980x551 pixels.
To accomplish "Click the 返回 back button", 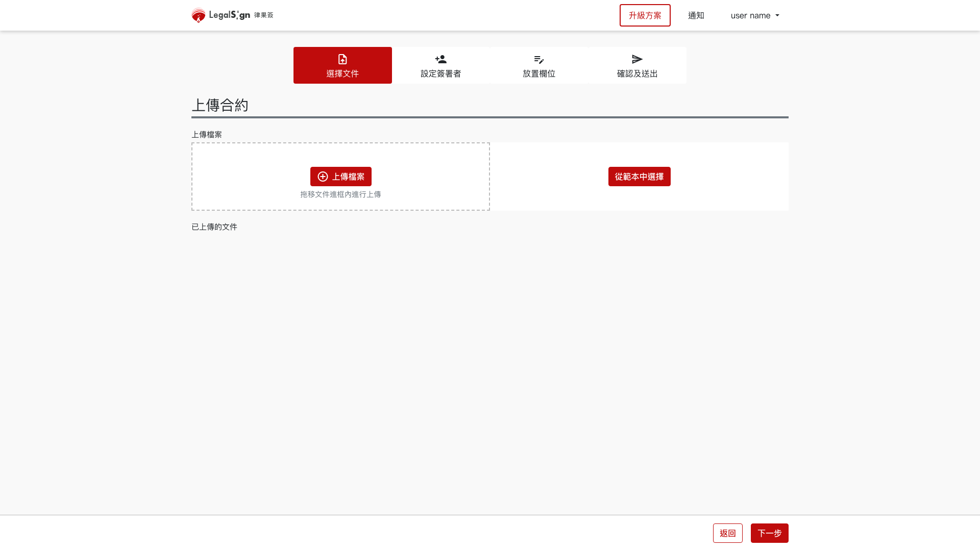I will [727, 533].
